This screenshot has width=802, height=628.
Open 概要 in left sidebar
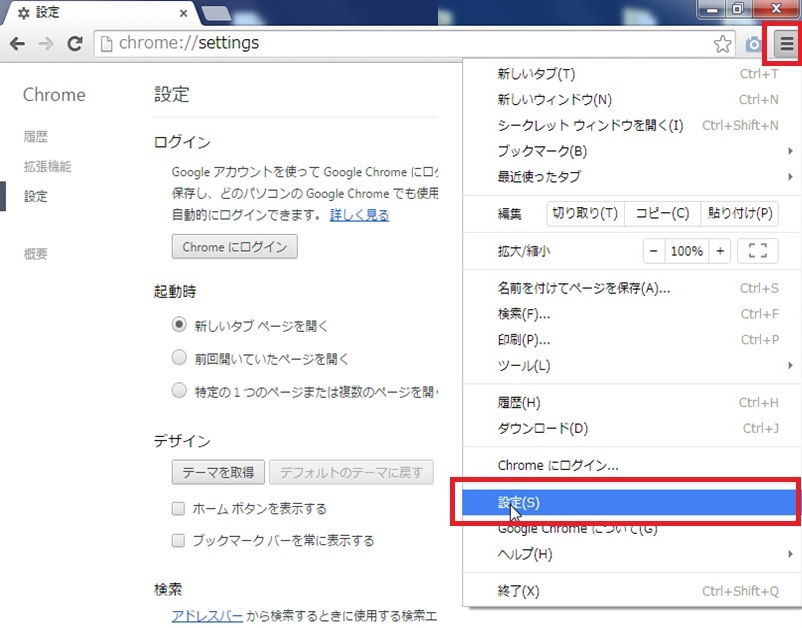[x=35, y=254]
